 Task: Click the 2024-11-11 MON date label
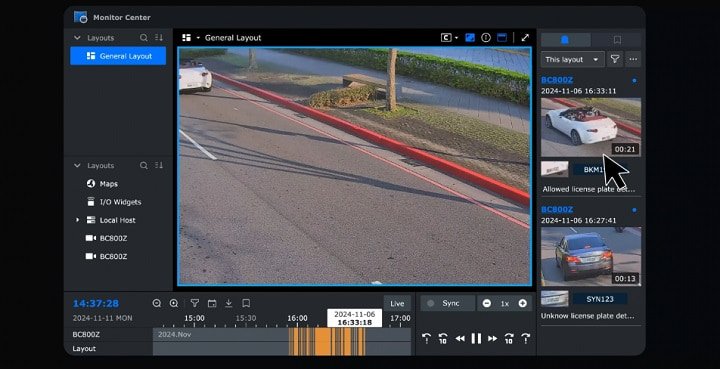coord(102,318)
